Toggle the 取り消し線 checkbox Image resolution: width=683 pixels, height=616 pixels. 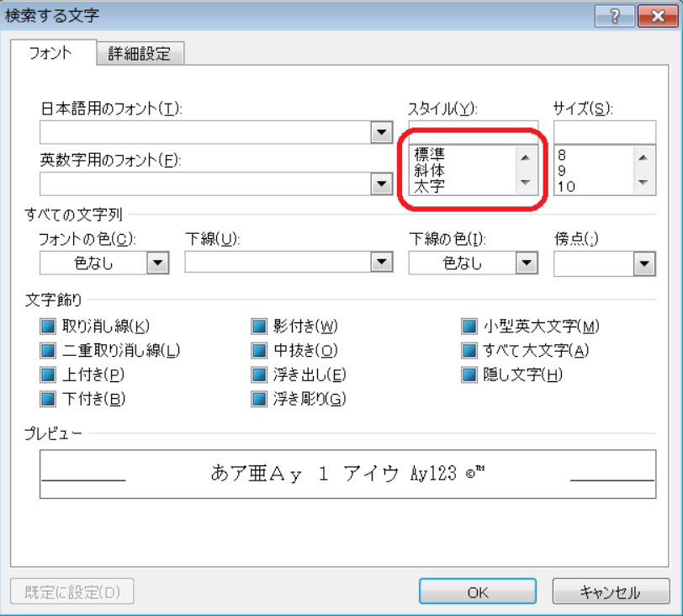(47, 327)
